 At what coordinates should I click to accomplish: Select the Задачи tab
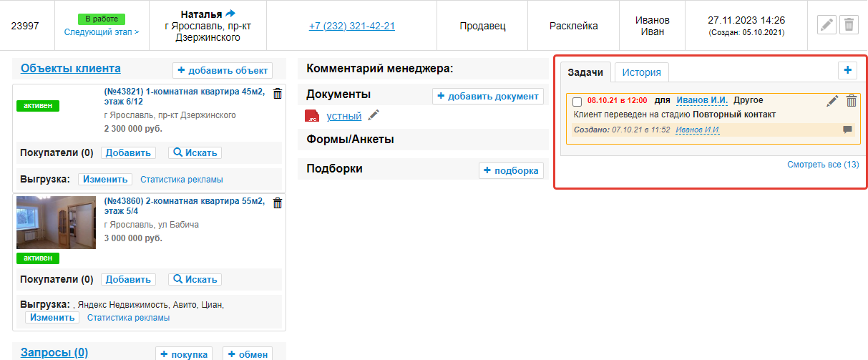coord(585,72)
